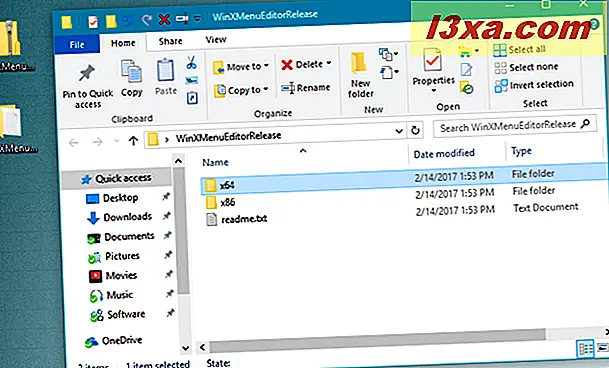This screenshot has width=609, height=368.
Task: Click Search WinXMenuEditorRelease field
Action: point(515,126)
